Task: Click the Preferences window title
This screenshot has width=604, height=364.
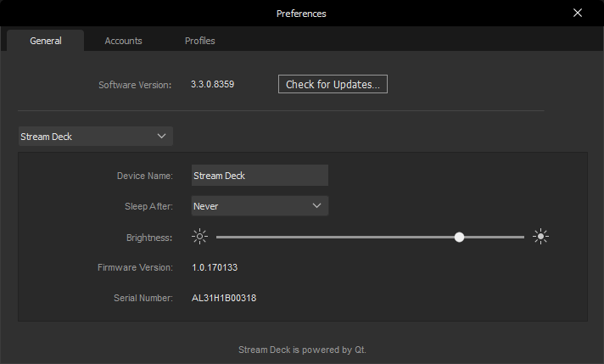Action: point(301,14)
